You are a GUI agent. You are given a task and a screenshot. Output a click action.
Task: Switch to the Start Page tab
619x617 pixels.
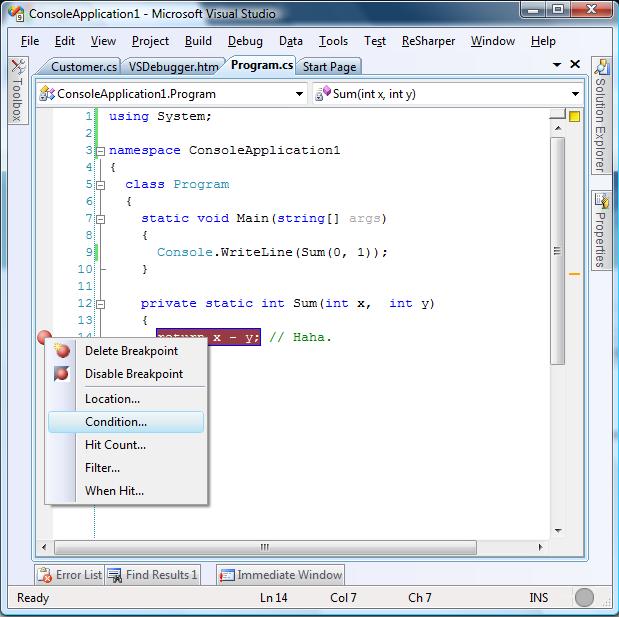(x=329, y=67)
